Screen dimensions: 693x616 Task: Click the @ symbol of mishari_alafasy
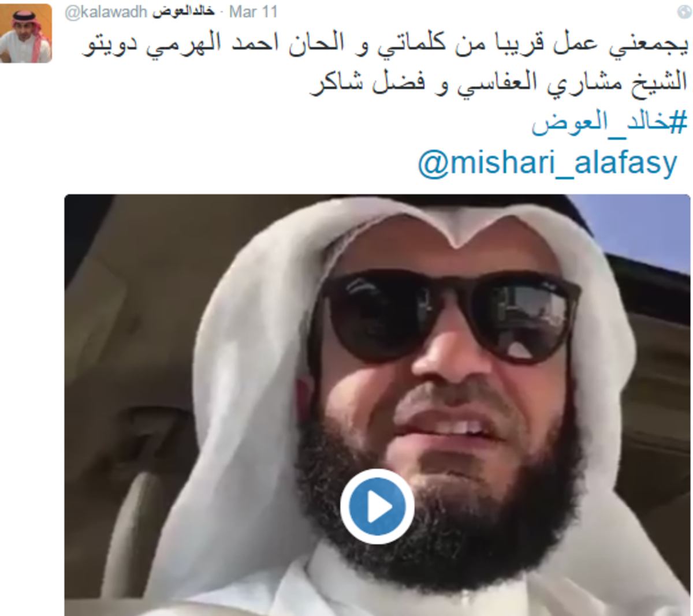432,164
